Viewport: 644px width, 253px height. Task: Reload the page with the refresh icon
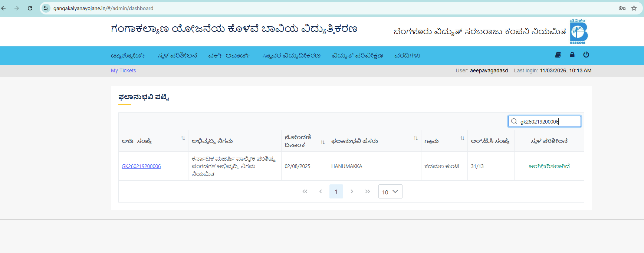point(30,8)
